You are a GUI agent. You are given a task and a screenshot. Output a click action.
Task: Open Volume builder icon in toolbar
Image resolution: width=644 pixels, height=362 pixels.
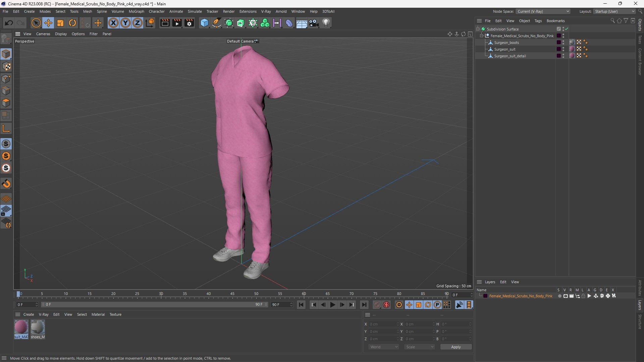(265, 23)
